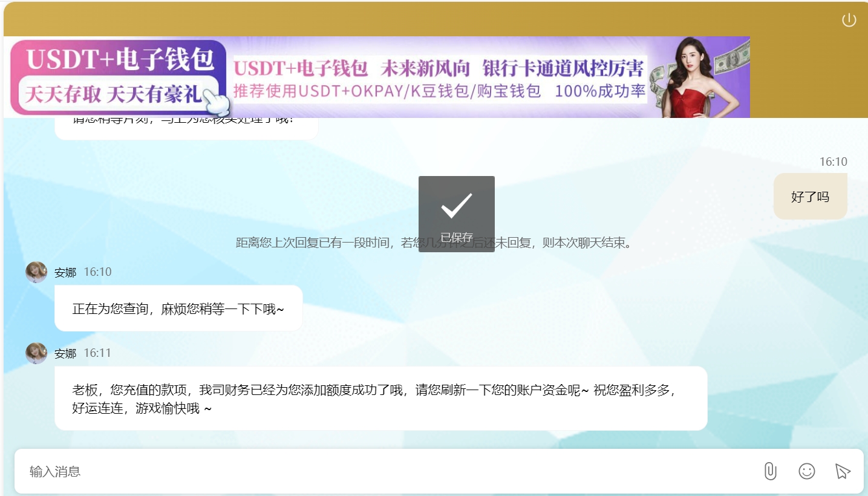The width and height of the screenshot is (868, 496).
Task: Click 安娜's avatar beside the 16:11 message
Action: tap(36, 353)
